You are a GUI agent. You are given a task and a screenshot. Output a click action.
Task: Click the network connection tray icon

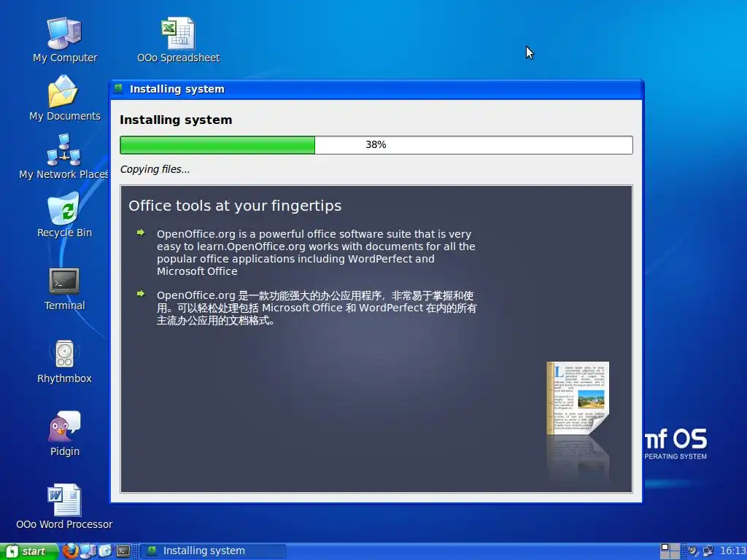point(708,551)
